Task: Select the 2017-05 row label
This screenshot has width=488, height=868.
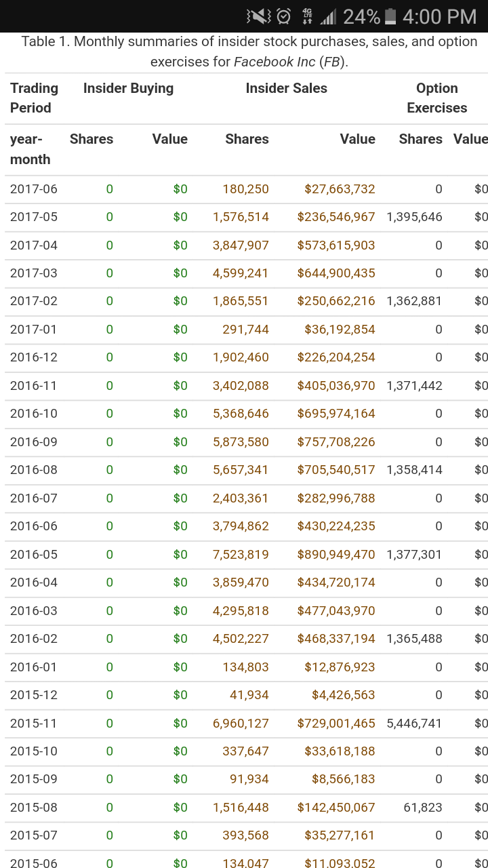Action: (x=34, y=217)
